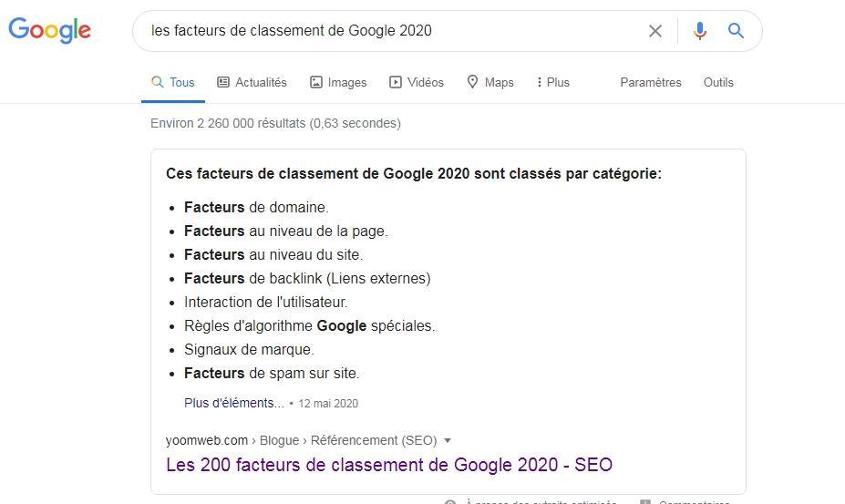This screenshot has width=845, height=504.
Task: Clear the search query with X icon
Action: click(x=654, y=31)
